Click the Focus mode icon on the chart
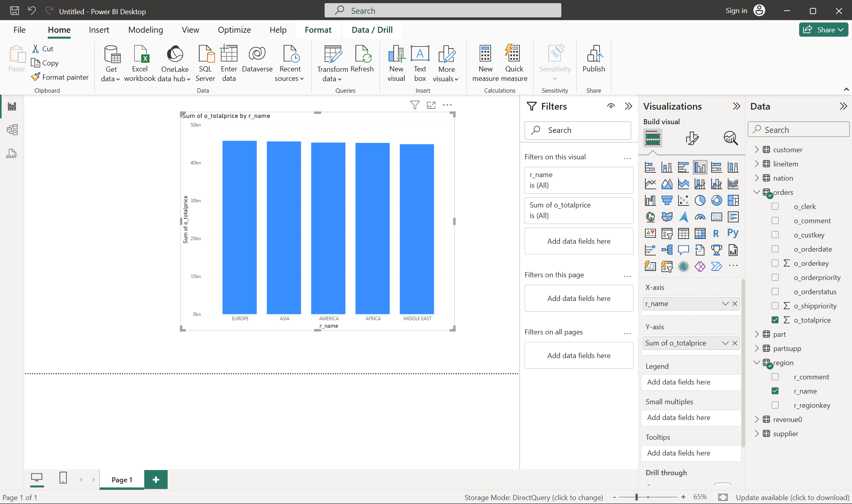 tap(431, 105)
